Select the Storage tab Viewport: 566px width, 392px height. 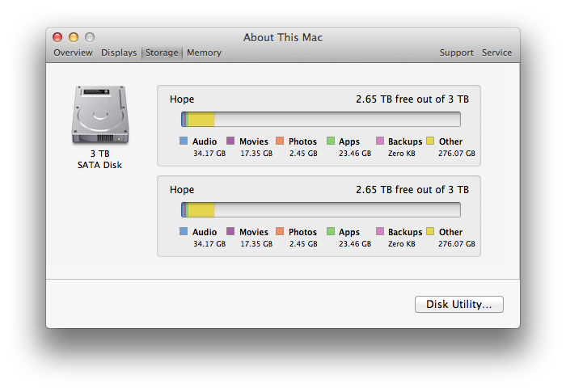[x=162, y=53]
